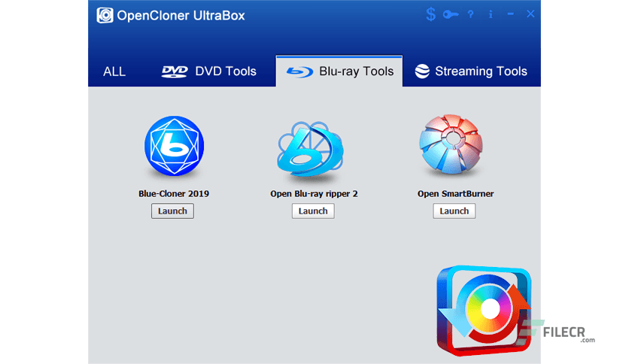This screenshot has width=629, height=364.
Task: Click the Blue-Cloner 2019 app icon
Action: click(x=174, y=146)
